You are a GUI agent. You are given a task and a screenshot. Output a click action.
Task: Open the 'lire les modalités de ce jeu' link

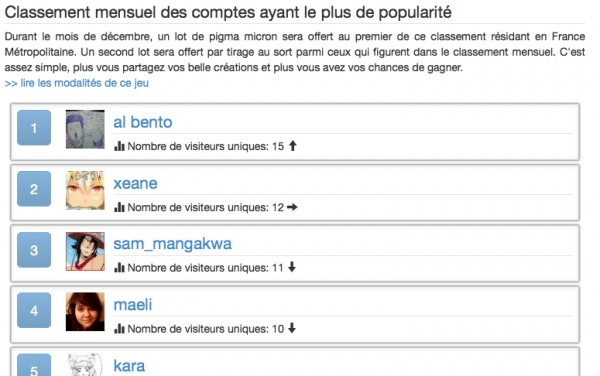coord(77,83)
